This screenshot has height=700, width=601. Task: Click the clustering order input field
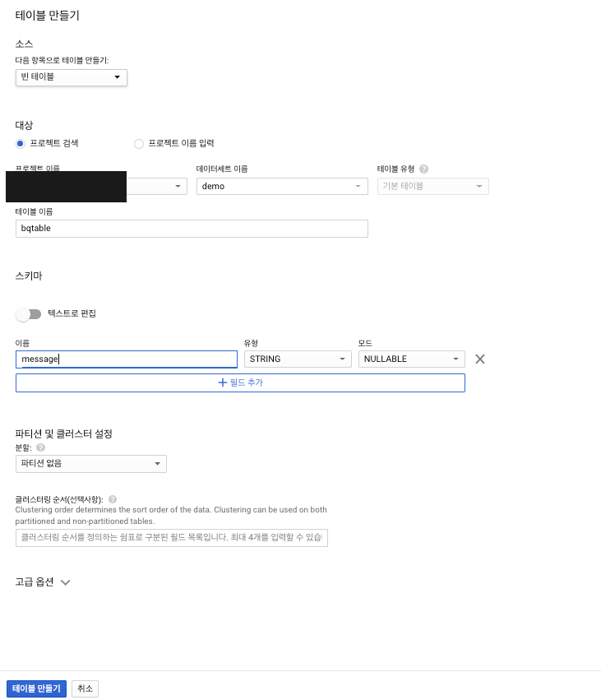(172, 538)
